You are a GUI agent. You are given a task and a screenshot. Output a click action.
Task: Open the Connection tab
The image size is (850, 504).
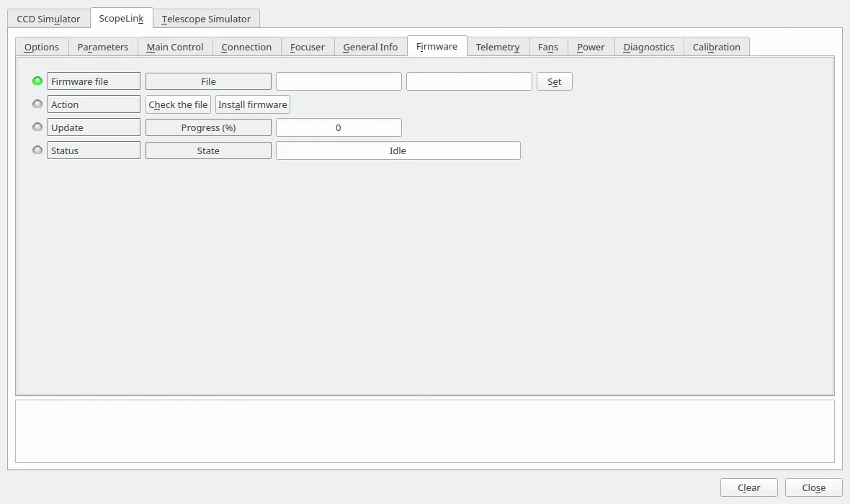point(246,47)
